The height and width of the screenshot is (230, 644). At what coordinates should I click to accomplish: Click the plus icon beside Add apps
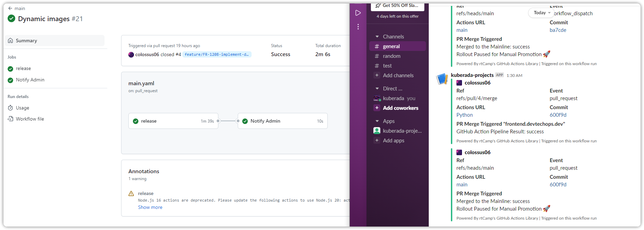pyautogui.click(x=377, y=140)
